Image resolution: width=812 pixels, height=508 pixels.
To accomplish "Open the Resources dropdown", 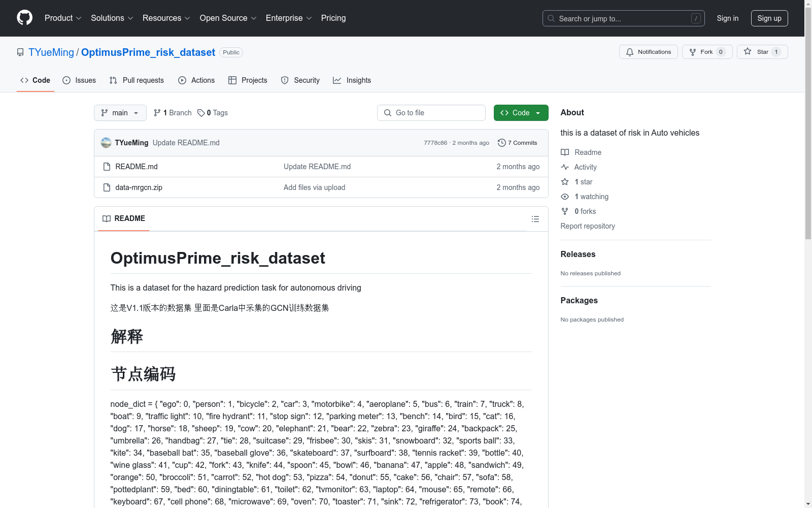I will pos(166,18).
